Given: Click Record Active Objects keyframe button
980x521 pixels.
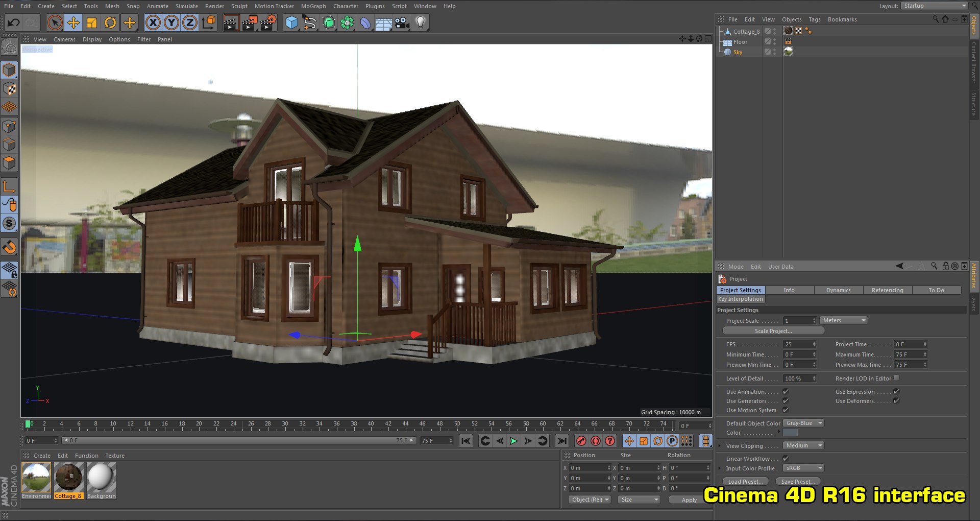Looking at the screenshot, I should pyautogui.click(x=581, y=441).
